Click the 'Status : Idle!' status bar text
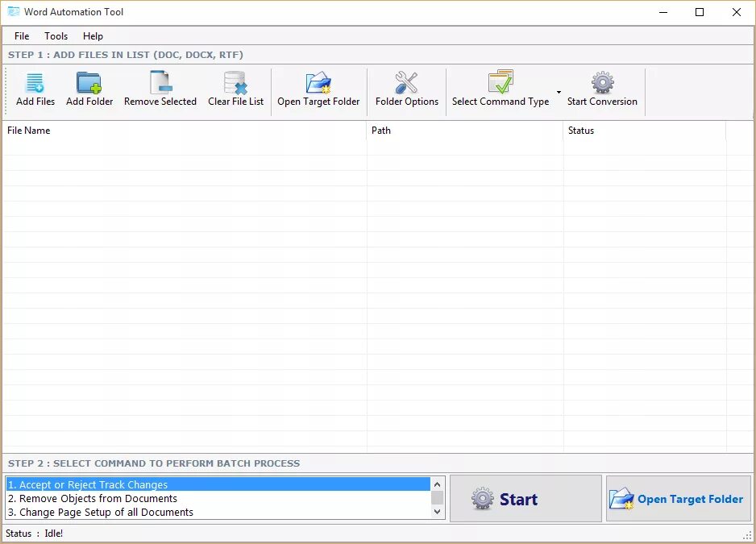Screen dimensions: 756x544 point(34,534)
